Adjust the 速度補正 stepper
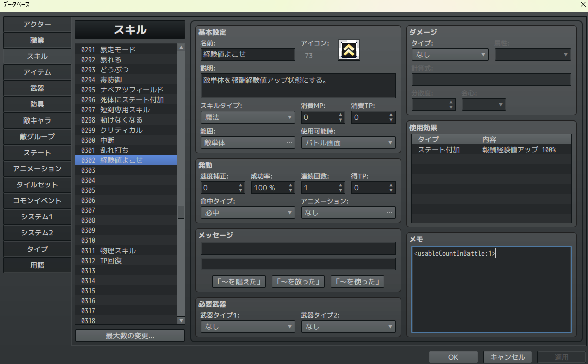 [x=241, y=187]
